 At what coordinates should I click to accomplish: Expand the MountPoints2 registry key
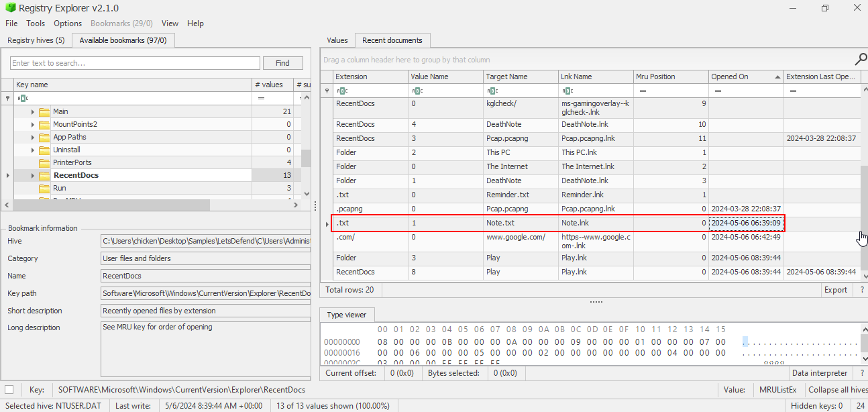click(x=33, y=124)
